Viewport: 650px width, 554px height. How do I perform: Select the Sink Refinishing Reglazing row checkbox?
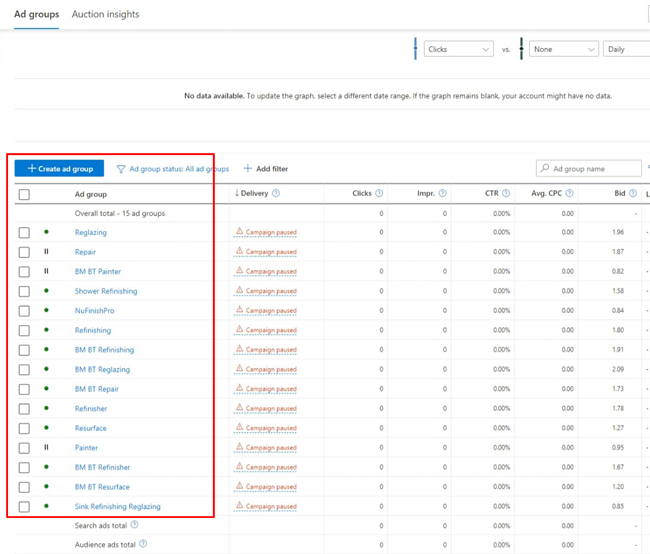24,507
